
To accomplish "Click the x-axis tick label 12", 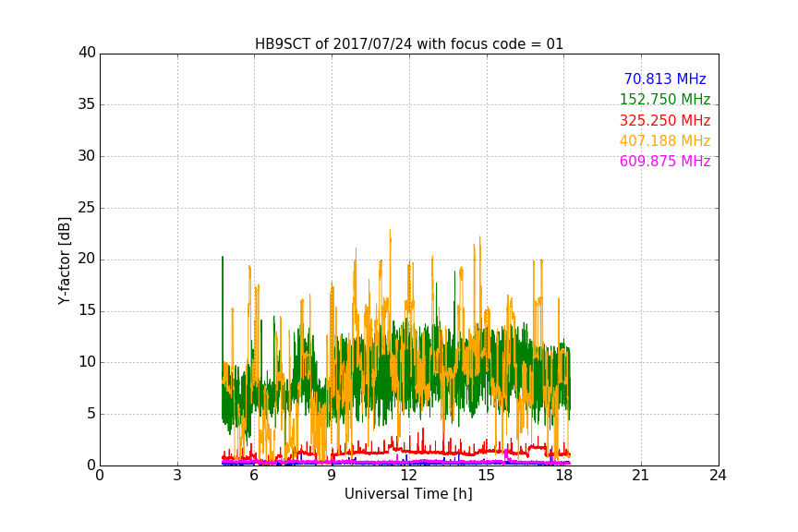I will pos(408,476).
